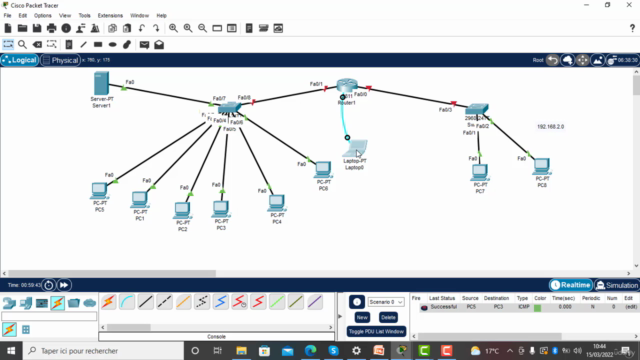640x360 pixels.
Task: Open a file with the folder icon
Action: click(x=22, y=28)
